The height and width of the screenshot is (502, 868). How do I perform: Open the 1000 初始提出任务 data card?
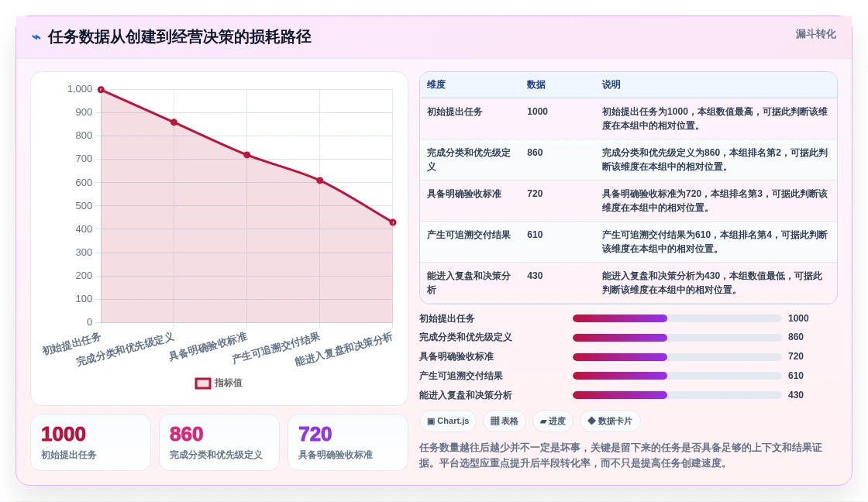91,442
